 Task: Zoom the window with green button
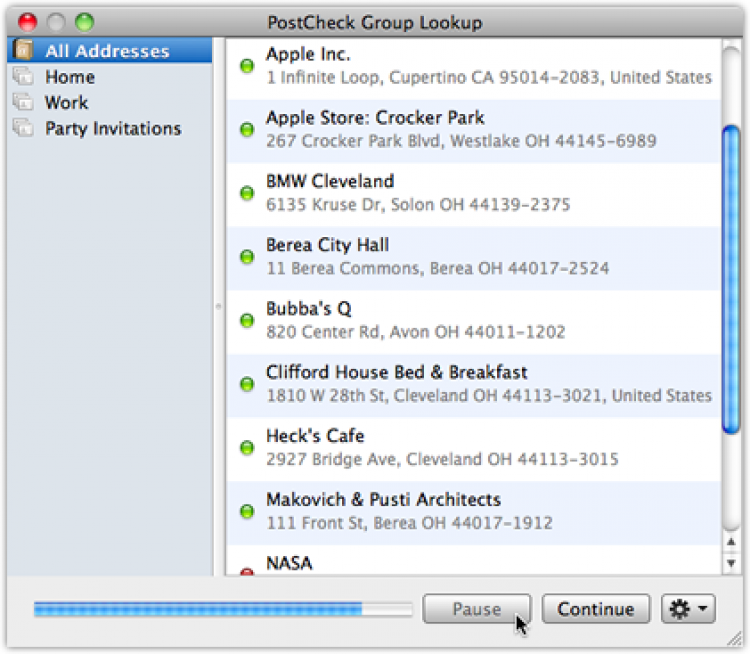coord(85,22)
